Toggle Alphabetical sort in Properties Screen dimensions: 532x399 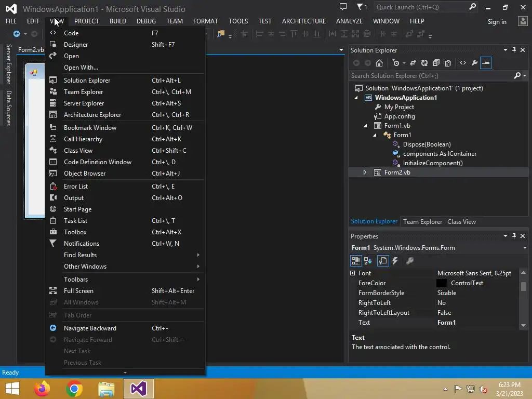pyautogui.click(x=368, y=261)
